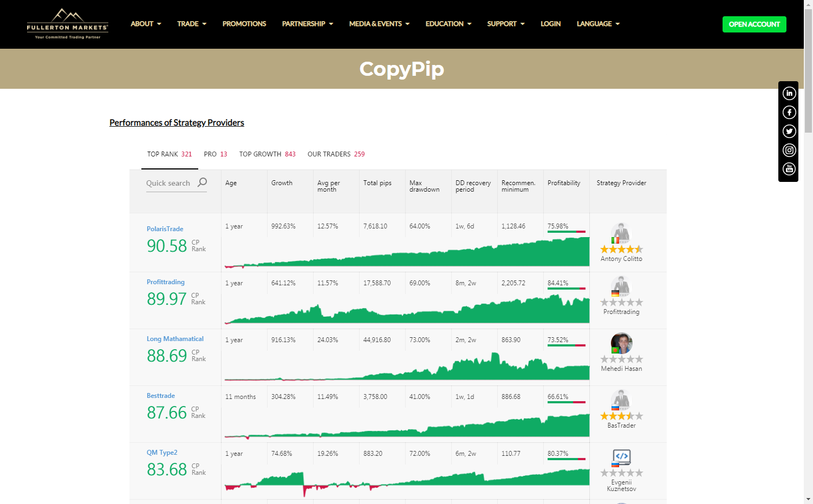Screen dimensions: 813x504
Task: Sort by Max drawdown header
Action: click(424, 186)
